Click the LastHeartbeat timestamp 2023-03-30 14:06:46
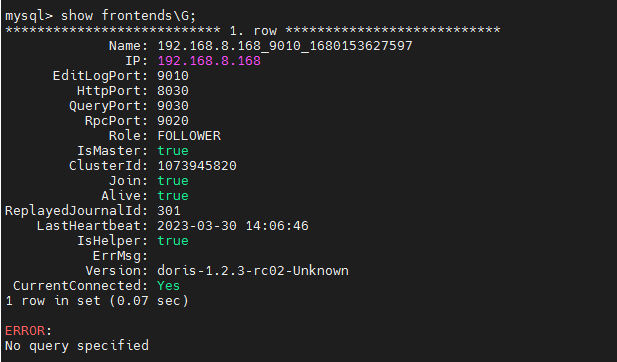The width and height of the screenshot is (617, 362). [233, 225]
